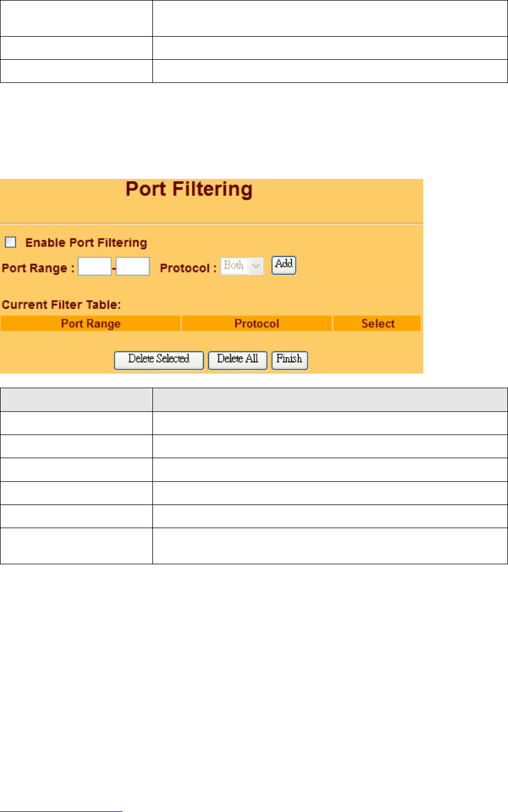Click the Protocol column header
The width and height of the screenshot is (508, 812).
tap(257, 323)
